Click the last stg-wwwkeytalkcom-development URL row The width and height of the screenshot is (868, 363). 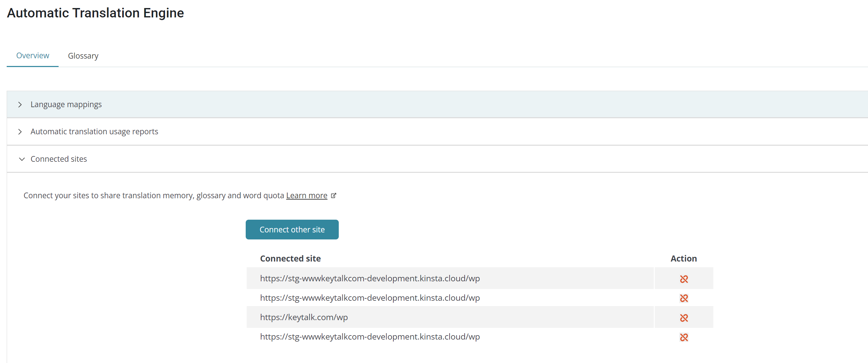(x=370, y=337)
